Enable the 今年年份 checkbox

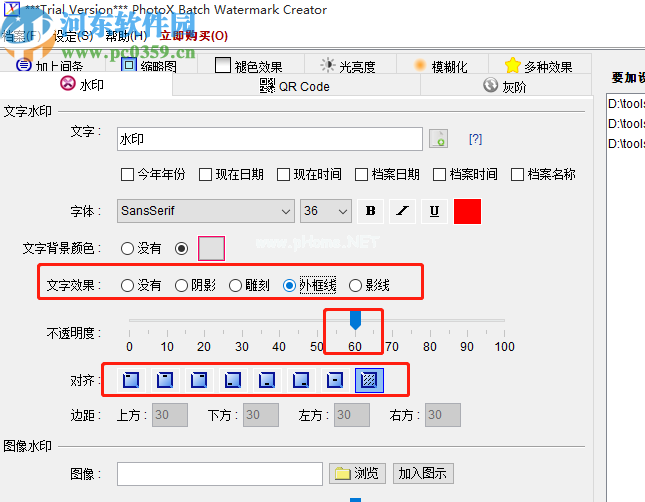pos(127,175)
